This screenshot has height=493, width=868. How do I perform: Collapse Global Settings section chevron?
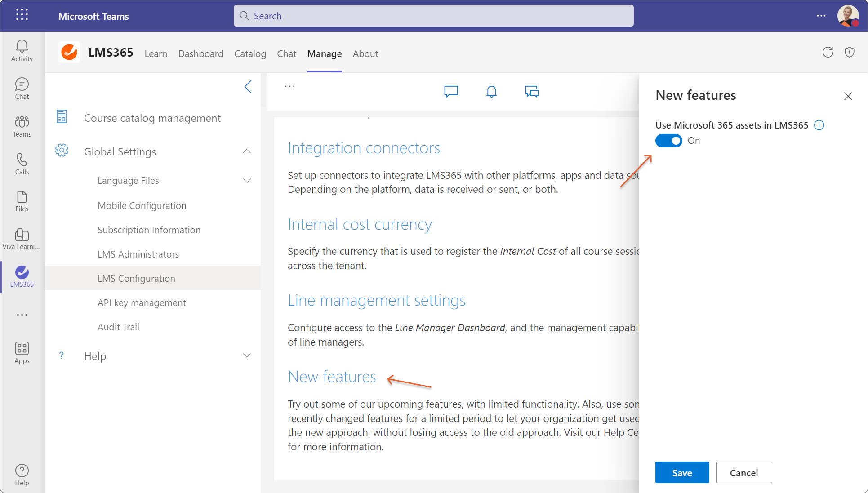tap(247, 151)
